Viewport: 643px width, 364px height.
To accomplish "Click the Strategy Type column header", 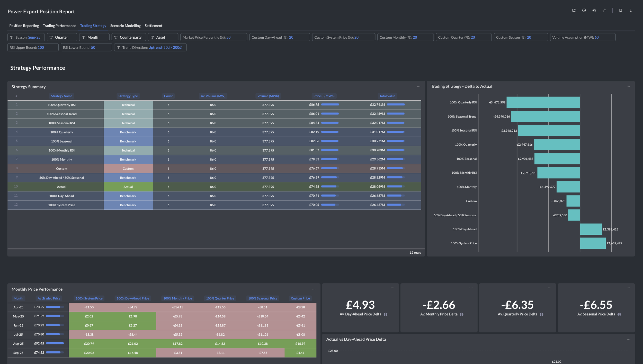I will point(128,96).
